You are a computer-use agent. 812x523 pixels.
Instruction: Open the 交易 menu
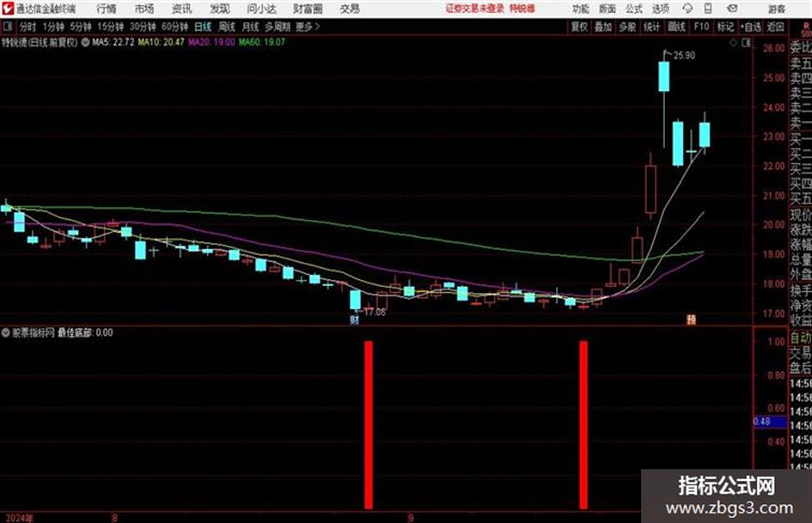[350, 9]
